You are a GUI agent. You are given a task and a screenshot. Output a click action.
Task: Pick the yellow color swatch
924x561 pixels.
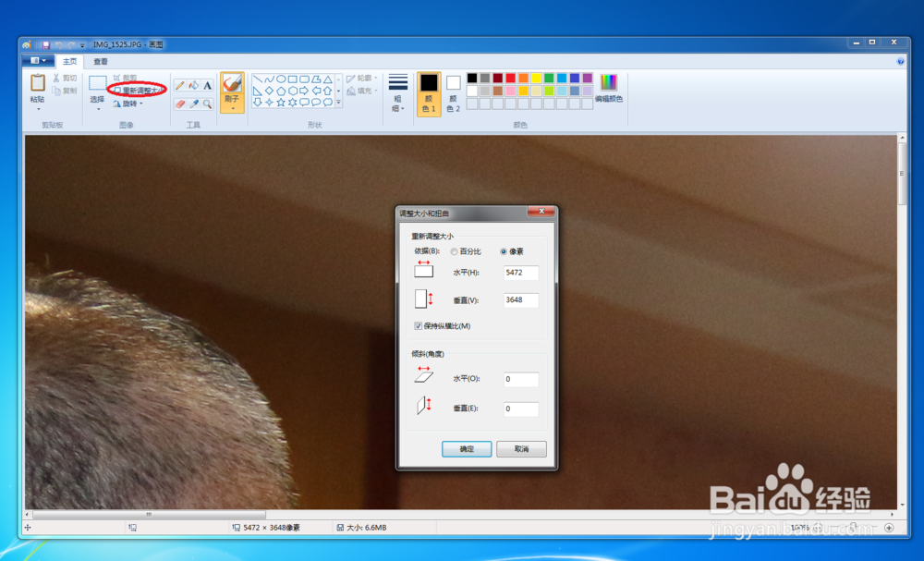536,78
